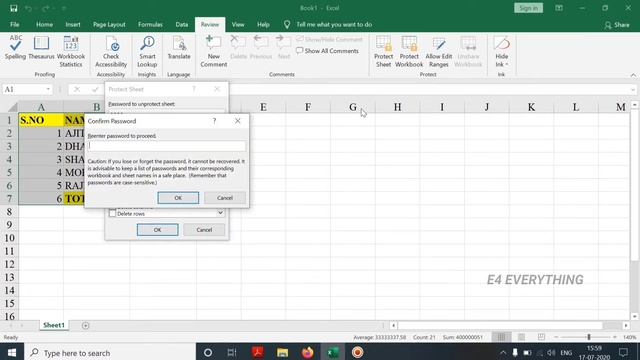Viewport: 640px width, 360px height.
Task: Switch to the Home tab
Action: [44, 24]
